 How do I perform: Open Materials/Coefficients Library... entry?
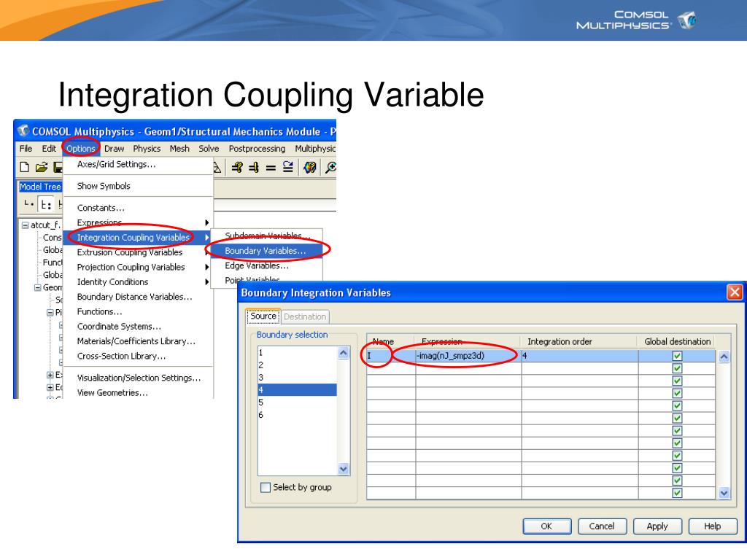pos(138,341)
